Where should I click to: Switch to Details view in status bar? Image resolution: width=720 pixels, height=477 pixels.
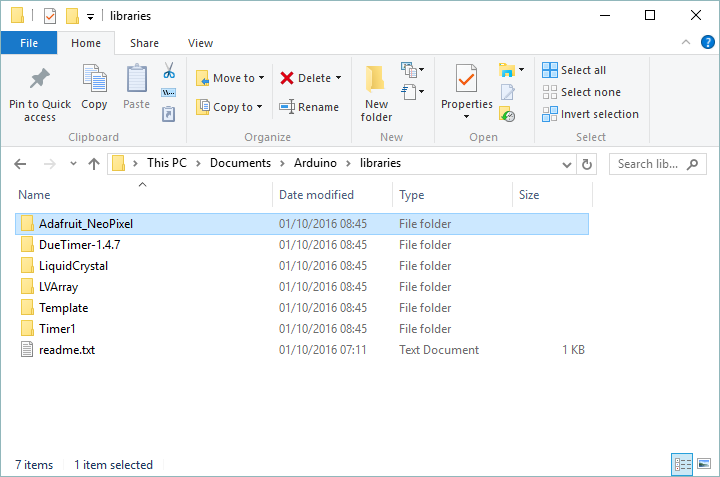[x=682, y=464]
